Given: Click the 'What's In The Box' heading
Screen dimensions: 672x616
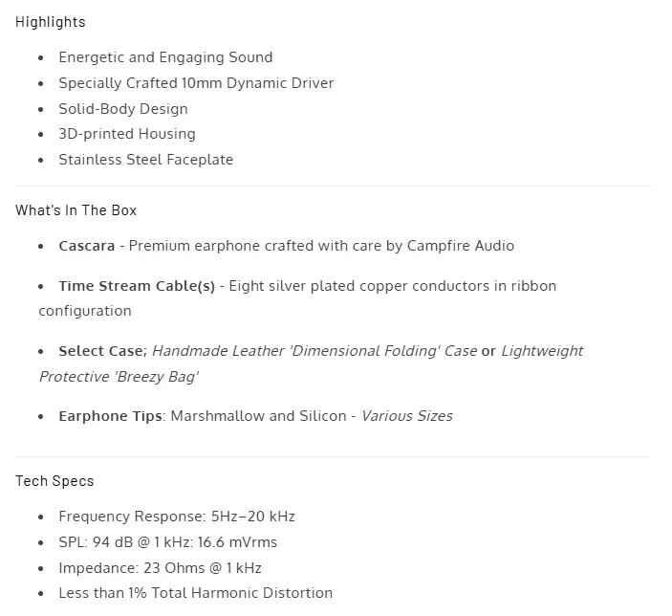Looking at the screenshot, I should 76,210.
